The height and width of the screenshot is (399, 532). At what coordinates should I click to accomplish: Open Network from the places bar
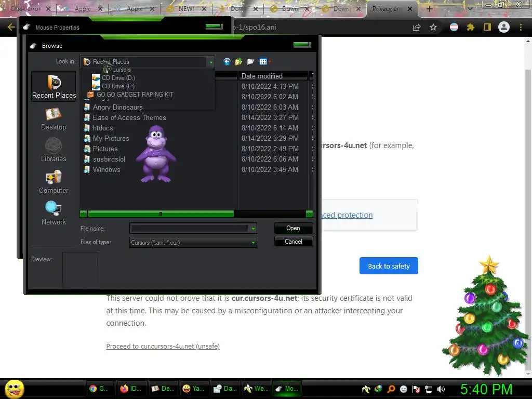(x=54, y=214)
